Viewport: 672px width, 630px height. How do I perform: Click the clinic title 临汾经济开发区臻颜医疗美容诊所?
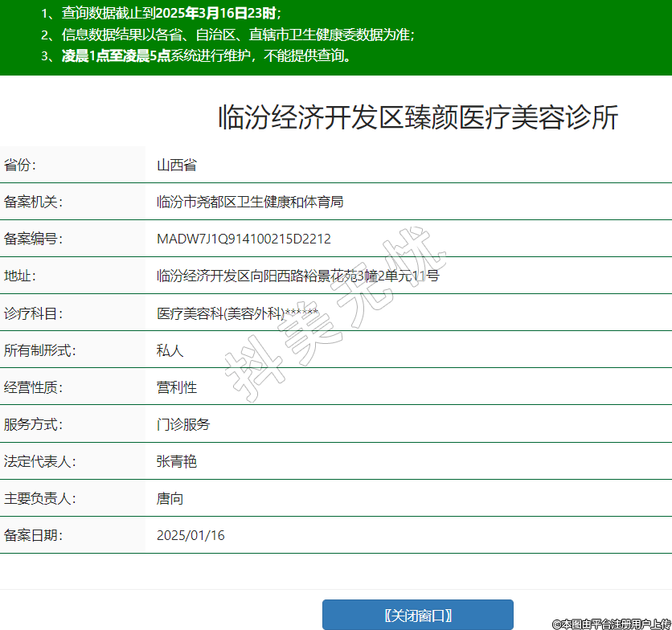[x=418, y=118]
